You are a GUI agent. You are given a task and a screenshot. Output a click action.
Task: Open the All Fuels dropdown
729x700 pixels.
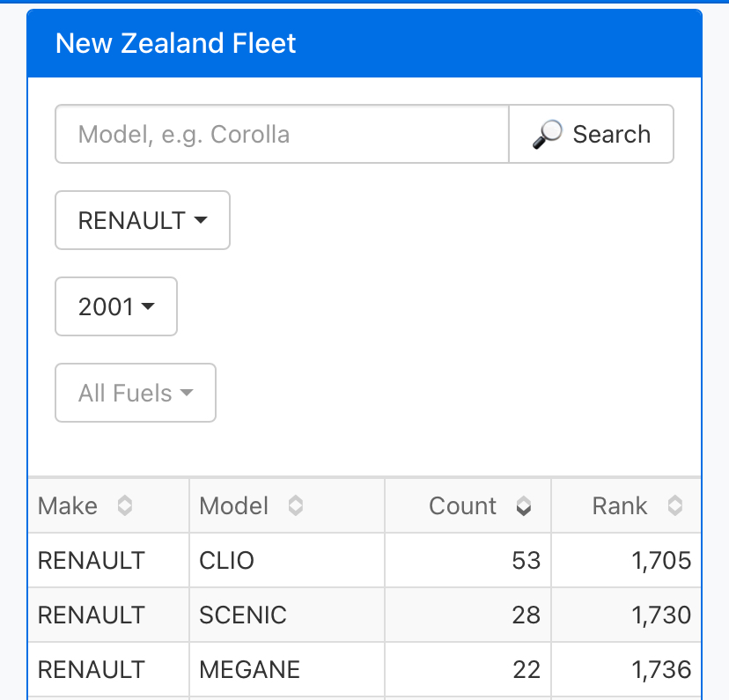click(x=136, y=393)
